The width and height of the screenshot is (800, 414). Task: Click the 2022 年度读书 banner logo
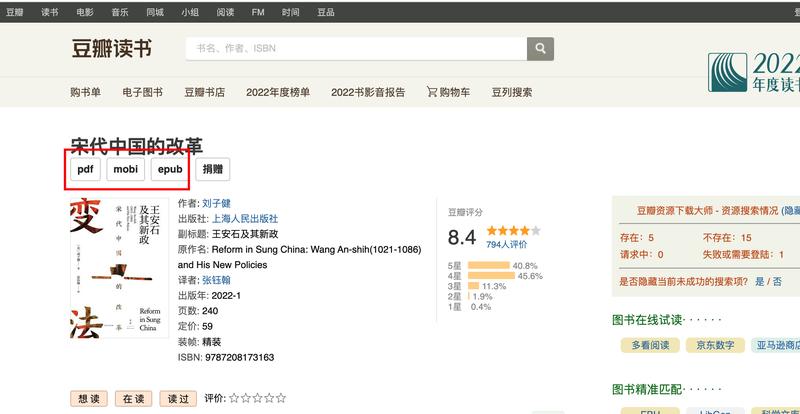tap(754, 72)
